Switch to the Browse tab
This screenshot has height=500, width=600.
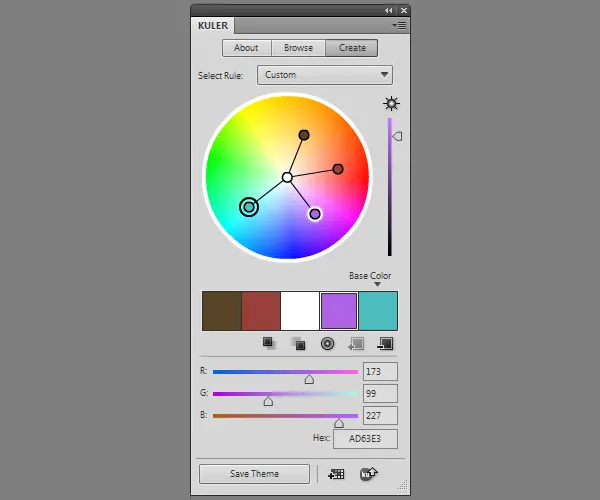[x=298, y=48]
